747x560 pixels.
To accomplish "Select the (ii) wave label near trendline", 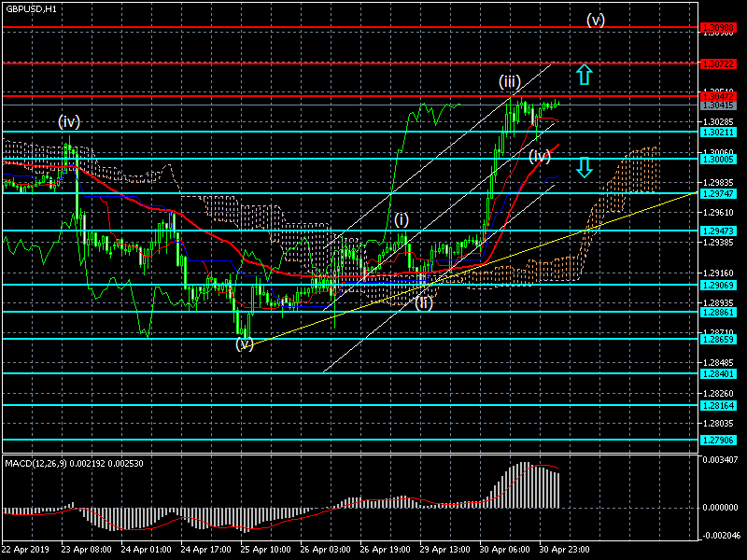I will pos(423,301).
